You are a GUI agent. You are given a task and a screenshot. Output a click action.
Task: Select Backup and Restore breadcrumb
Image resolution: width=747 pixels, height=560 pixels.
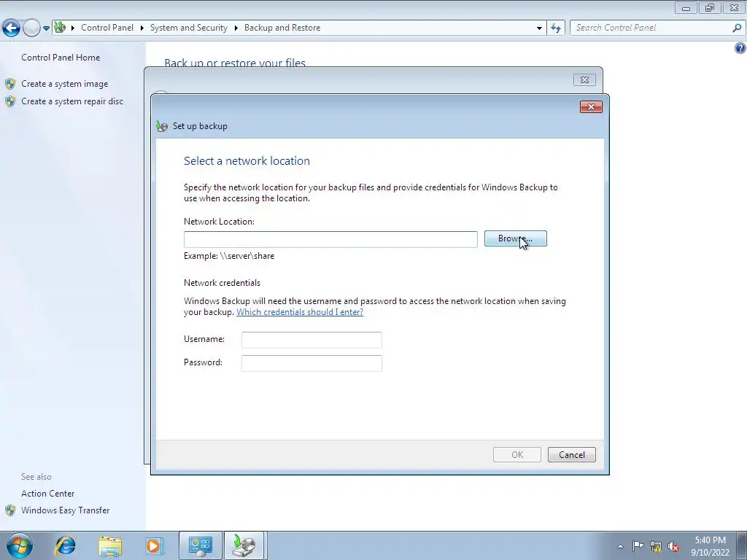click(282, 28)
